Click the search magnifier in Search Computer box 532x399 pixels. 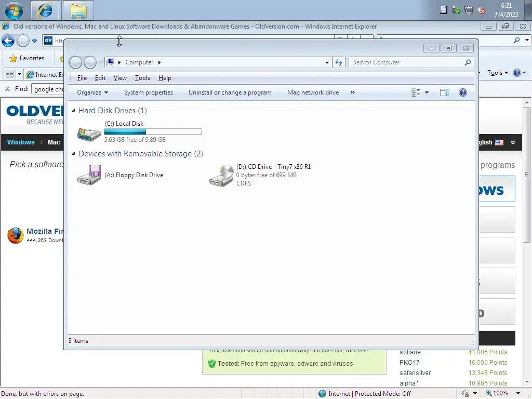click(468, 62)
